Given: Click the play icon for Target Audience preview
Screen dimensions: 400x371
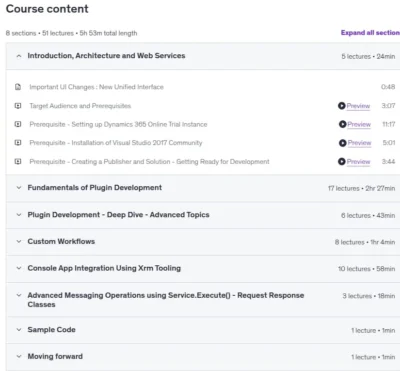Looking at the screenshot, I should 342,106.
